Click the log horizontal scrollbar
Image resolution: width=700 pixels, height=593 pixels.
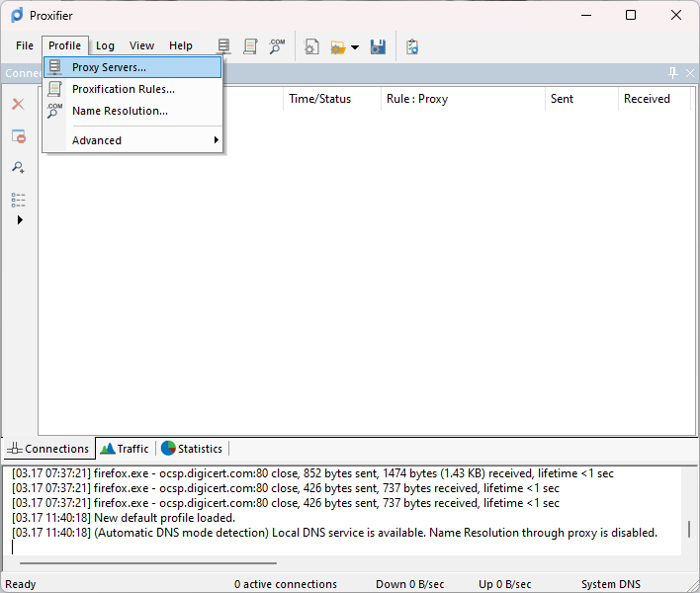click(148, 563)
